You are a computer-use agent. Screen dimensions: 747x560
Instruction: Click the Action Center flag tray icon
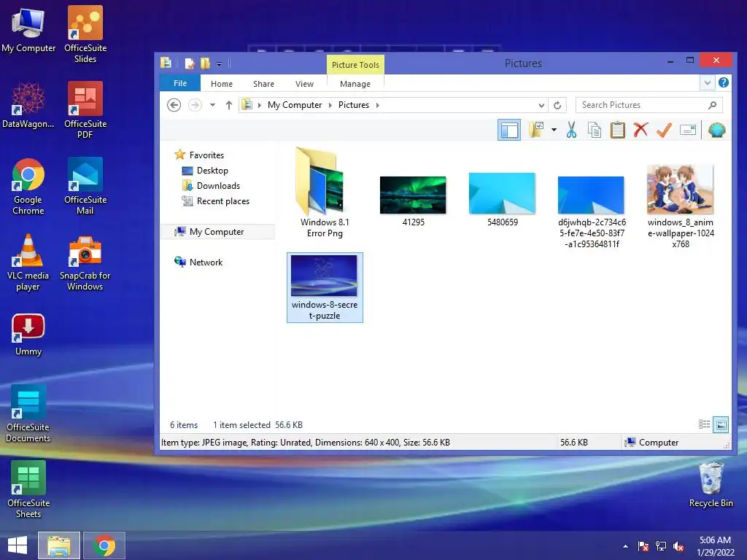pos(643,546)
